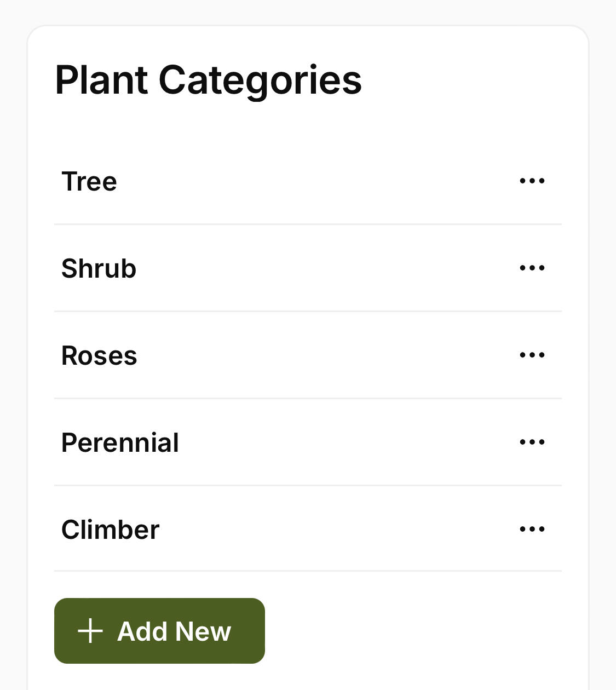Click the ellipsis next to Perennial
This screenshot has height=690, width=616.
pyautogui.click(x=532, y=442)
